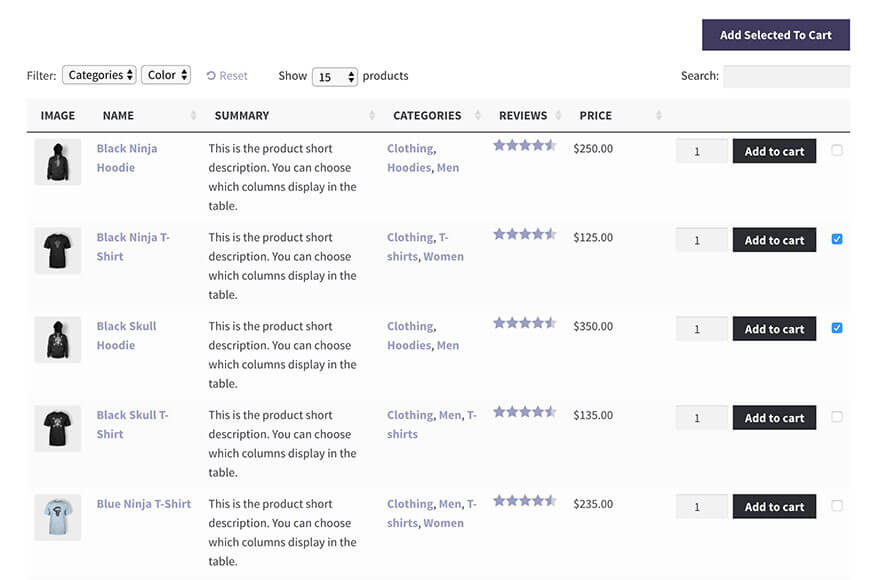The image size is (880, 580).
Task: Open the Women category link
Action: 444,256
